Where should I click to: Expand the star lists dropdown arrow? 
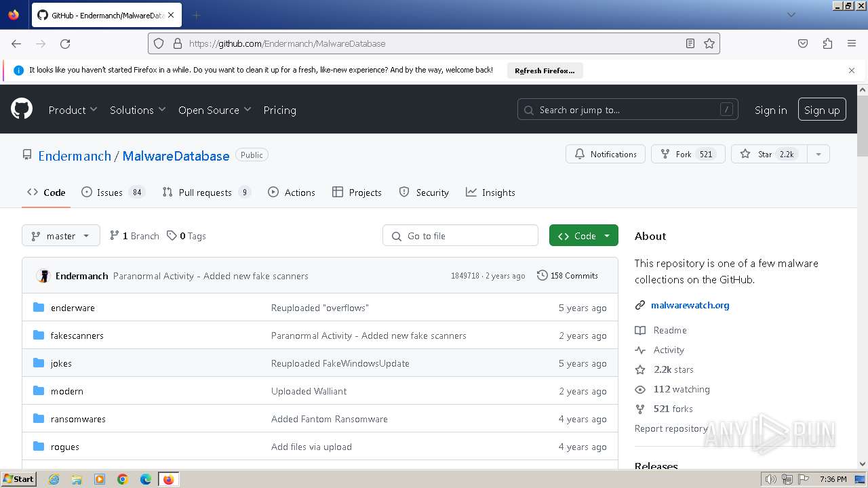pos(818,155)
